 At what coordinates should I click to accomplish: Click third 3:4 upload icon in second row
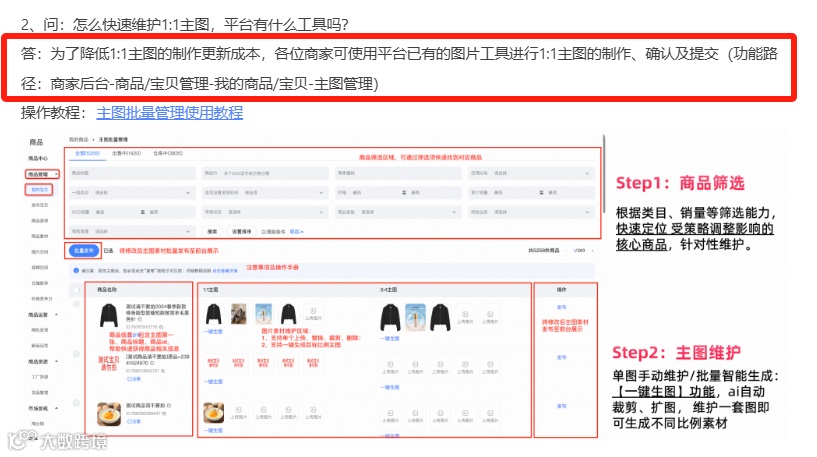tap(440, 367)
